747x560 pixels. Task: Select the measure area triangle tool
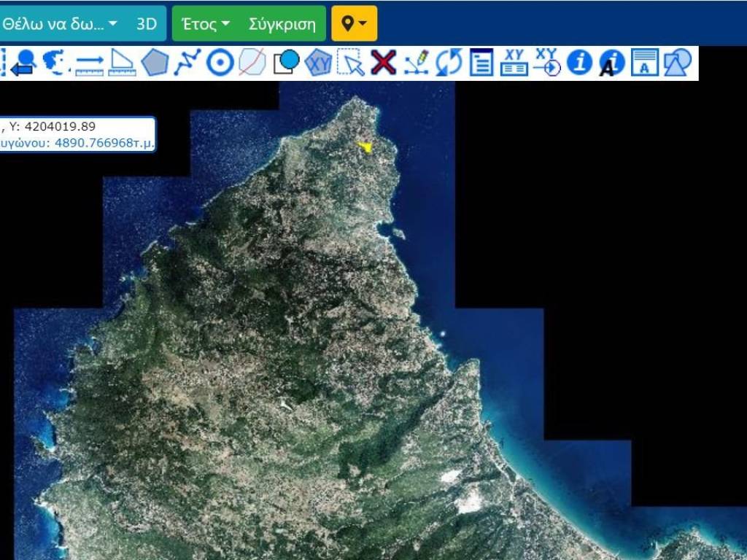(x=122, y=63)
